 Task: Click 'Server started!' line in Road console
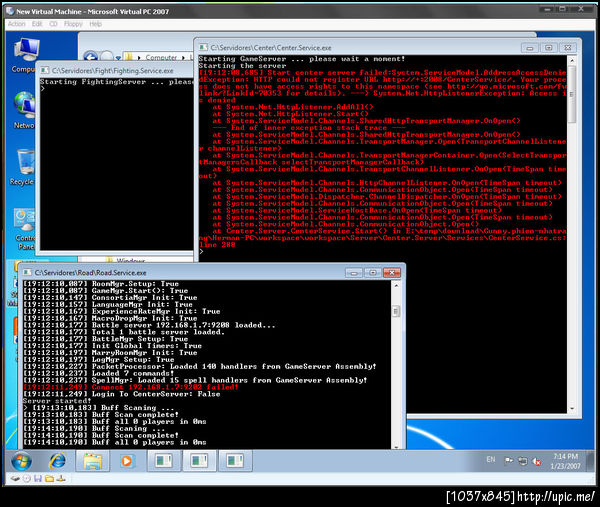coord(57,401)
